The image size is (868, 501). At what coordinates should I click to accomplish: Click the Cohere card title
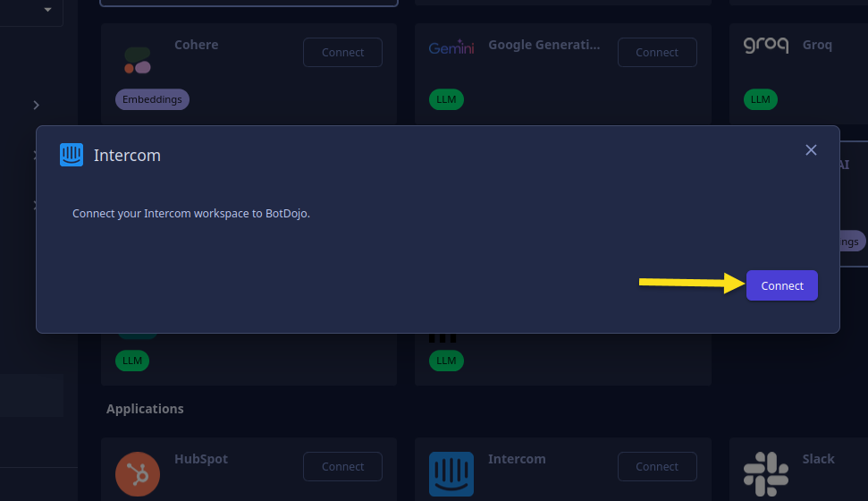[197, 45]
